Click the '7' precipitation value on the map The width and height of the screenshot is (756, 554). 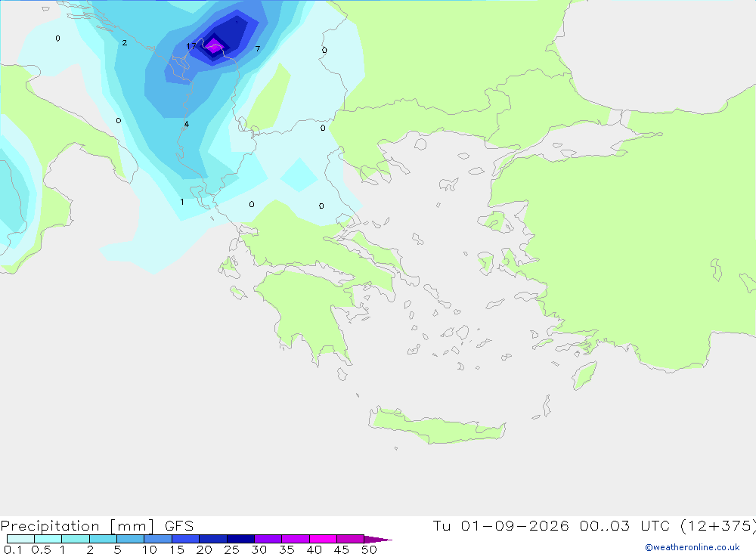click(x=258, y=48)
